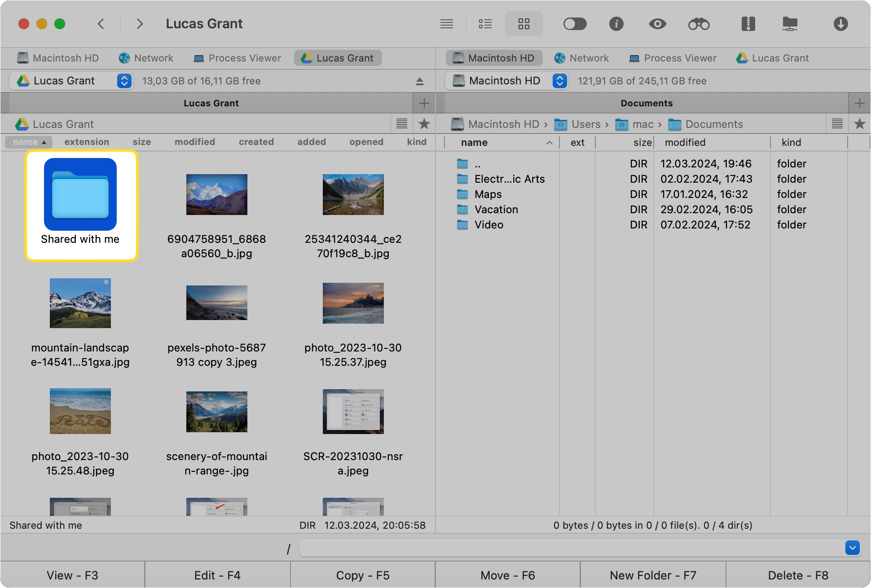This screenshot has width=871, height=588.
Task: Click Users in breadcrumb path
Action: pos(578,124)
